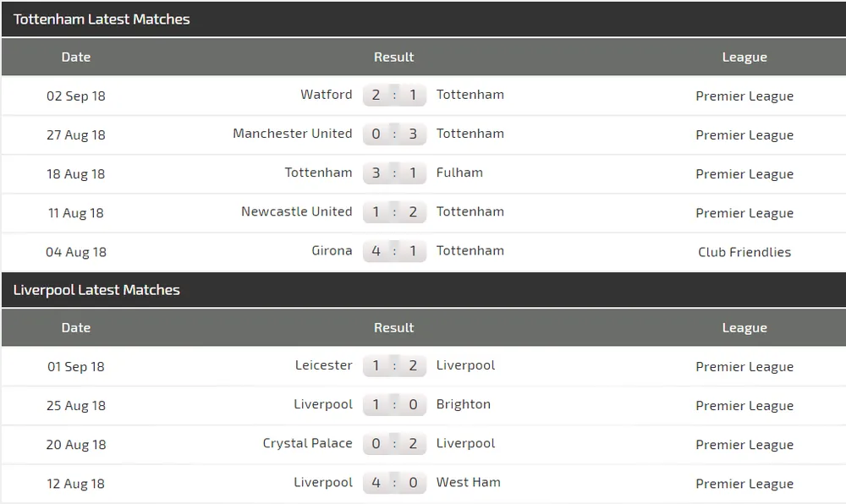Click the Liverpool Latest Matches header
The height and width of the screenshot is (504, 846).
point(96,290)
